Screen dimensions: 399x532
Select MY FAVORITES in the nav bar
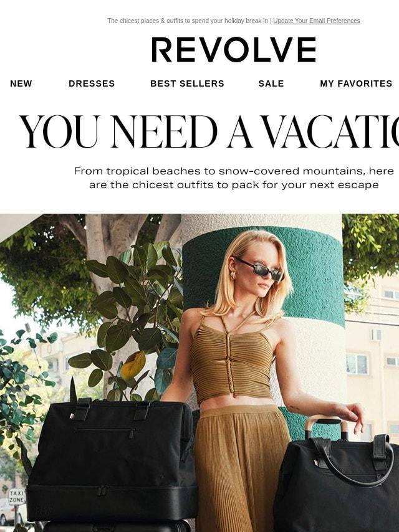pos(356,83)
